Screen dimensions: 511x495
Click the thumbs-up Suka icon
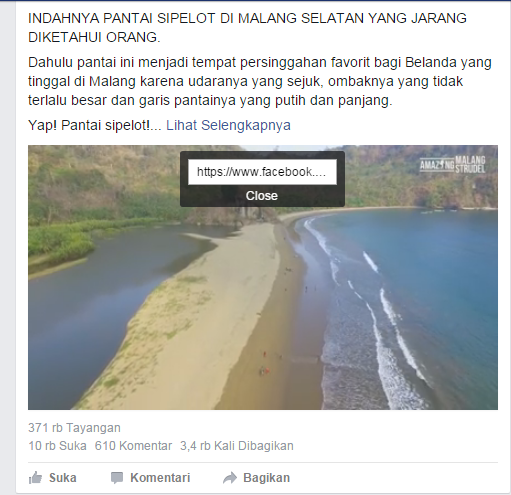click(x=35, y=478)
